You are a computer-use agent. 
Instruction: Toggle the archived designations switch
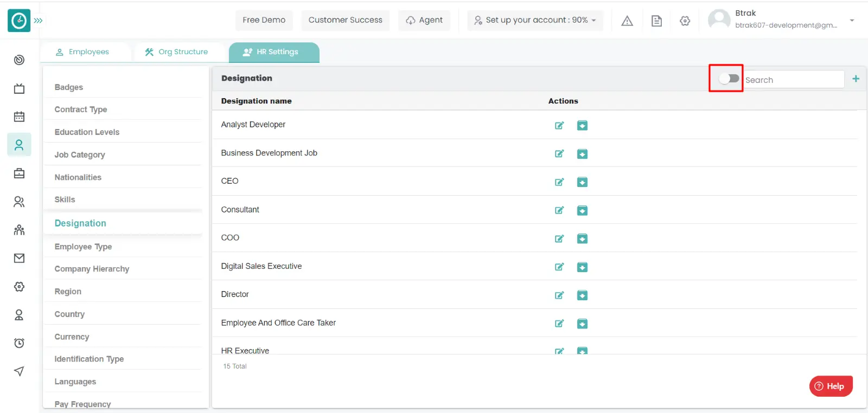[729, 79]
